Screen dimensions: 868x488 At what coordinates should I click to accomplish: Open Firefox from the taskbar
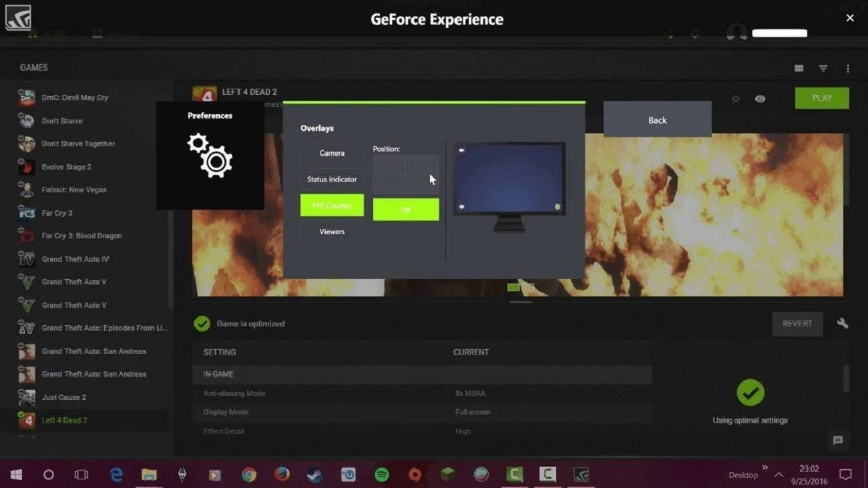[x=282, y=475]
